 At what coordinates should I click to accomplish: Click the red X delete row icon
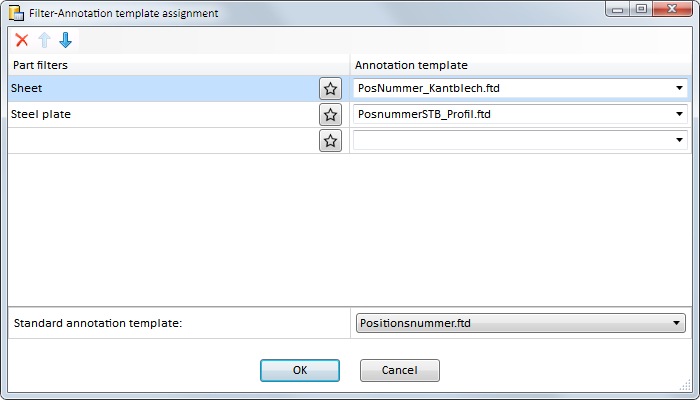(x=21, y=40)
